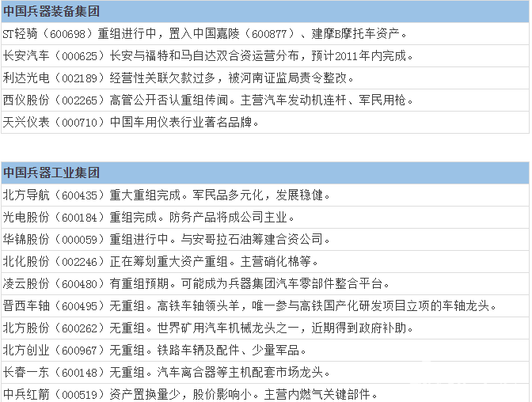Click the 利达光电（002189）entry

tap(48, 78)
